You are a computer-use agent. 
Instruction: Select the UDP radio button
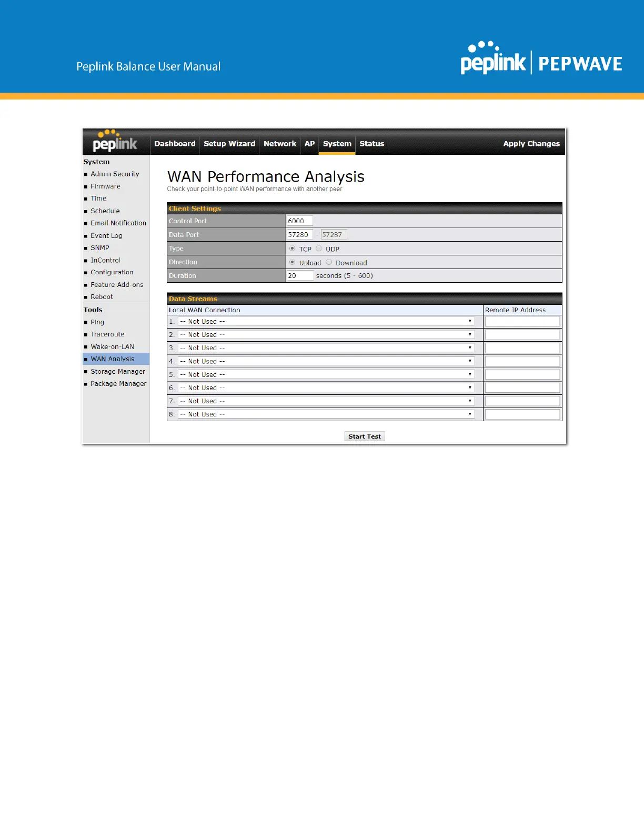(319, 249)
